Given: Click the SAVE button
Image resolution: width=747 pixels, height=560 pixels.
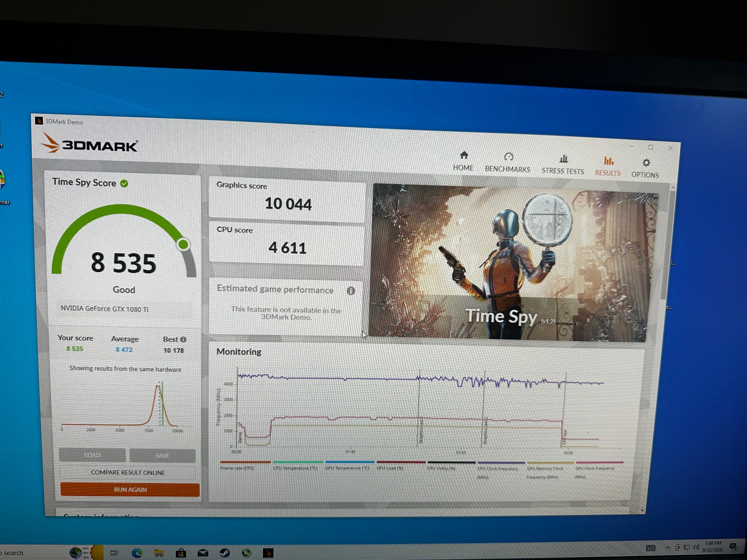Looking at the screenshot, I should click(x=162, y=456).
